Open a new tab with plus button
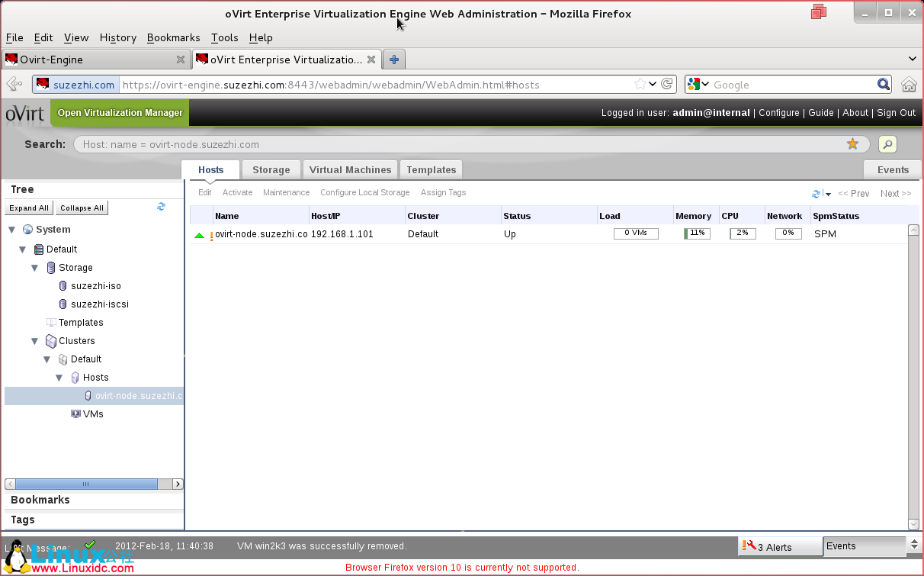The width and height of the screenshot is (924, 576). (x=394, y=60)
